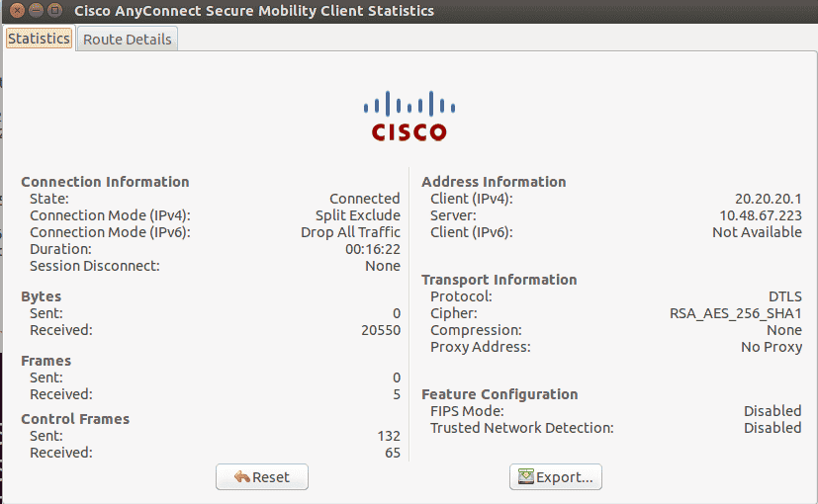Select control frames sent value 132
The width and height of the screenshot is (818, 504).
click(x=389, y=436)
